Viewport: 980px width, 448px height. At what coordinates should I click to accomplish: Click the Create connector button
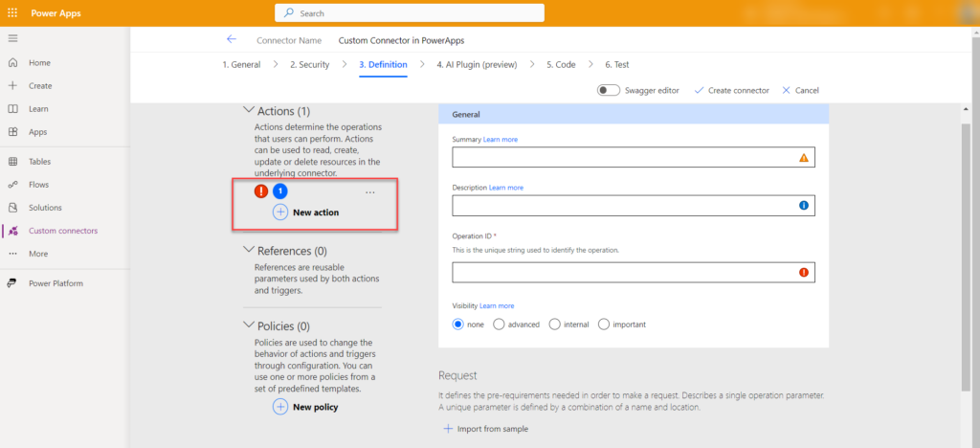pos(731,90)
